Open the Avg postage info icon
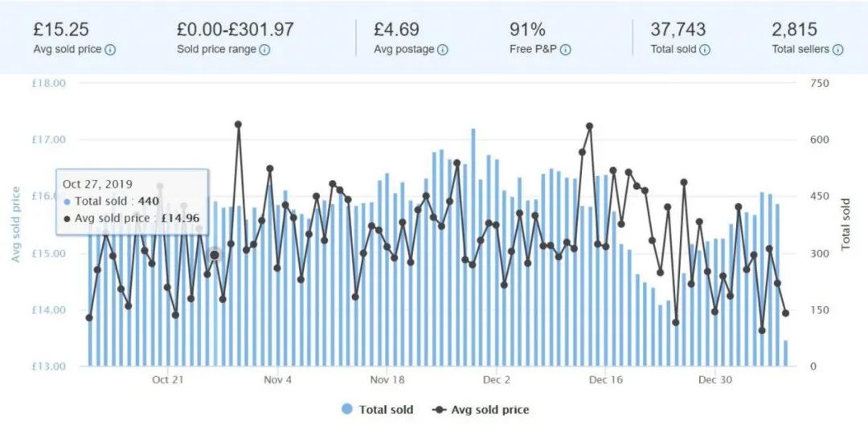This screenshot has width=868, height=433. click(x=443, y=50)
